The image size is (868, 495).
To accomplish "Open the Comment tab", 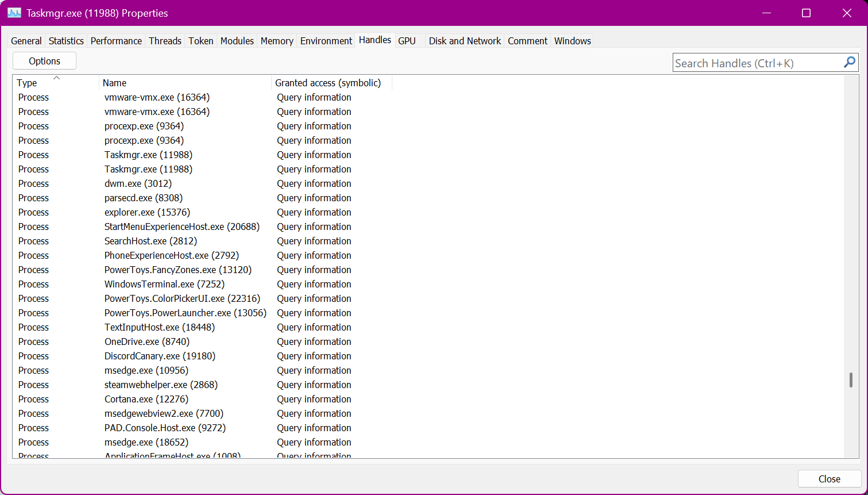I will pos(527,41).
